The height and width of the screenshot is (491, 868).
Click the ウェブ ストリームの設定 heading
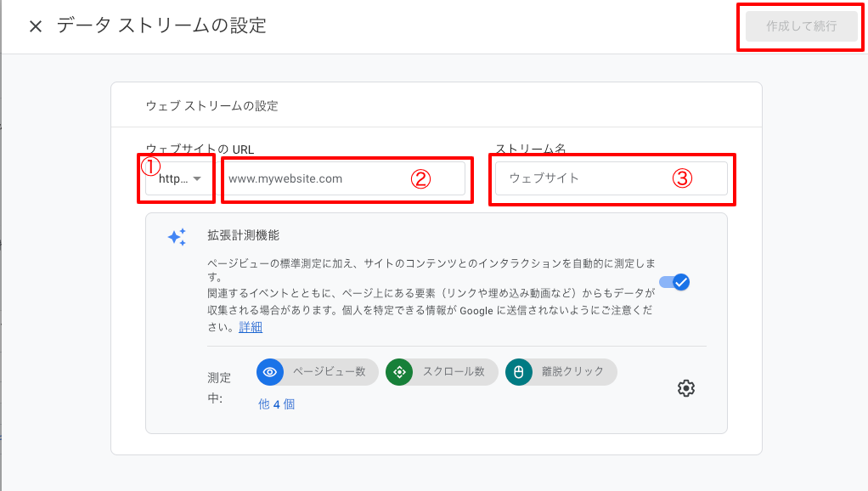212,105
